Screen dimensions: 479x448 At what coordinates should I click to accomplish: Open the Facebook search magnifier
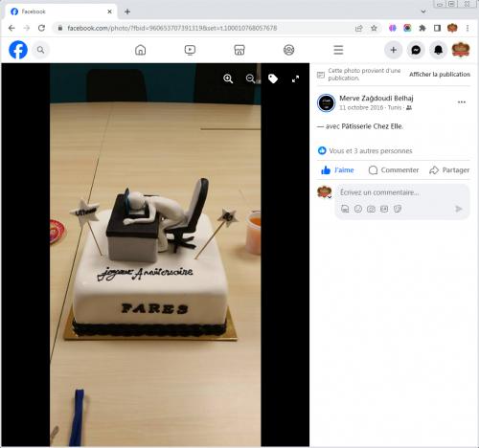pyautogui.click(x=40, y=50)
